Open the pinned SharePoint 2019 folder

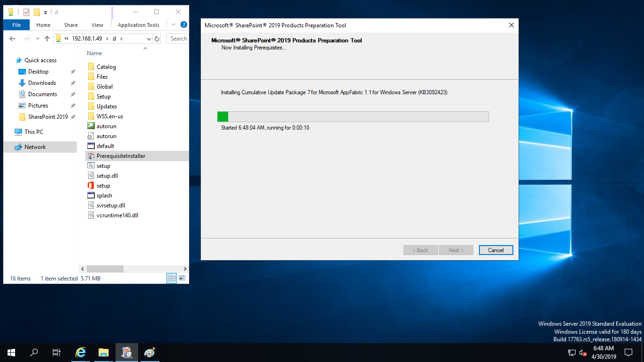click(x=48, y=117)
